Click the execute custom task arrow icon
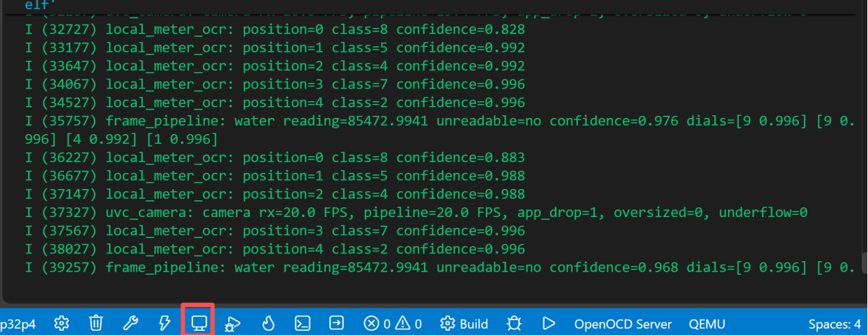 coord(337,323)
